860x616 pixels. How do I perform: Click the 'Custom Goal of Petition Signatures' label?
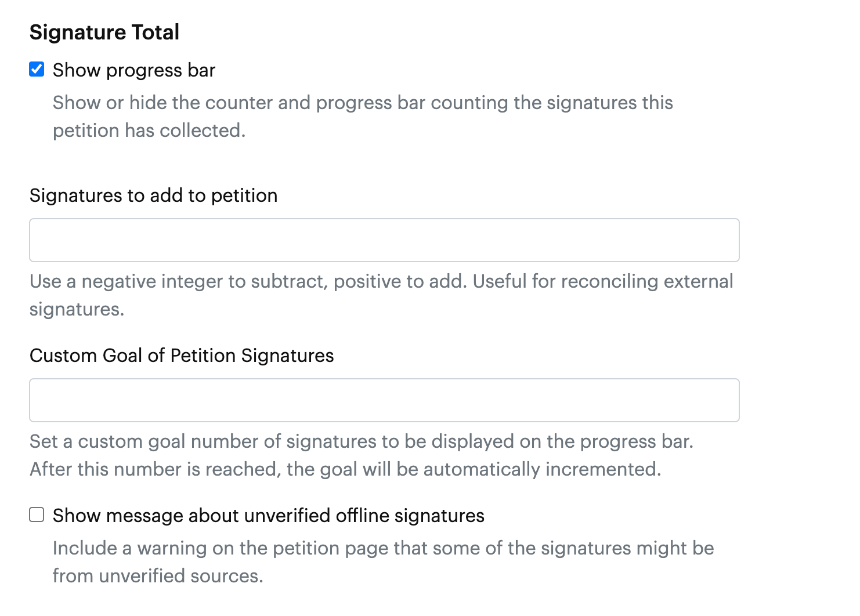coord(182,356)
